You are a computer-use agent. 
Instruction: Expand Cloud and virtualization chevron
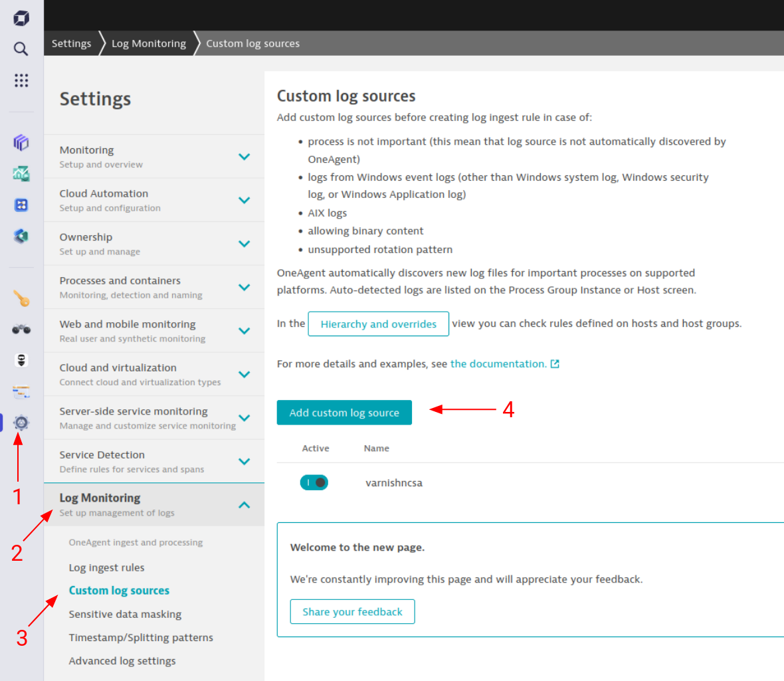(244, 374)
